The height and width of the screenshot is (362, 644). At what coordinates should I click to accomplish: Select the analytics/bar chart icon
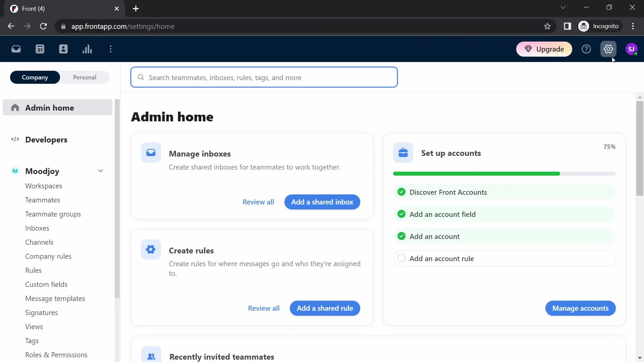click(x=87, y=49)
